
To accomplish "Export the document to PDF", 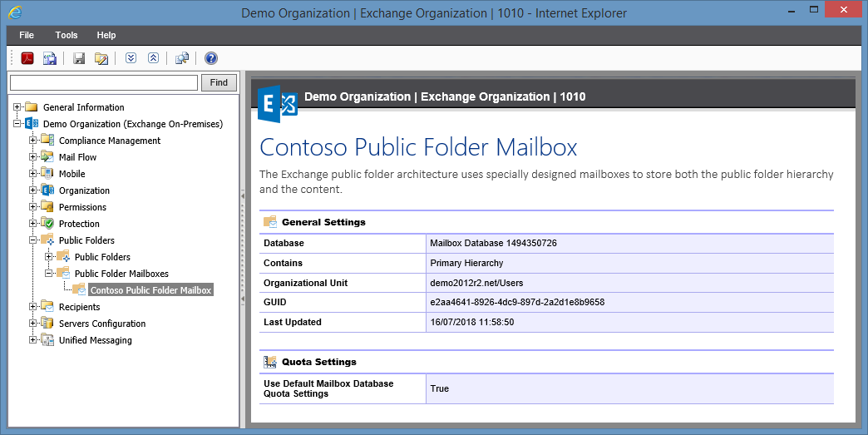I will (x=27, y=58).
